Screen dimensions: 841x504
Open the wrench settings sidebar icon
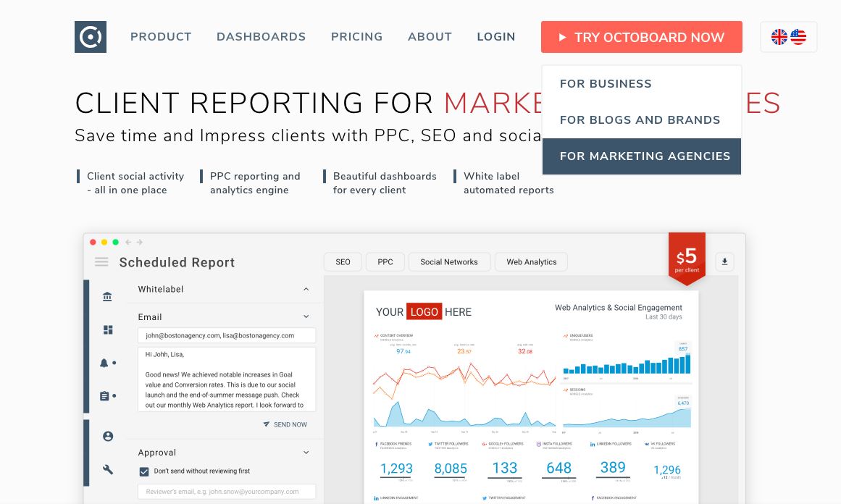click(108, 470)
